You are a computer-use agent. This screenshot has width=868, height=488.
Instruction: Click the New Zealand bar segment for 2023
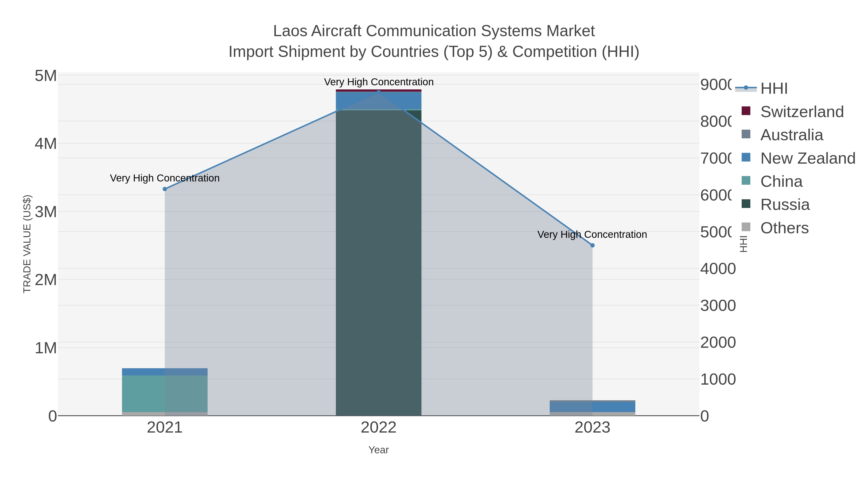[592, 407]
